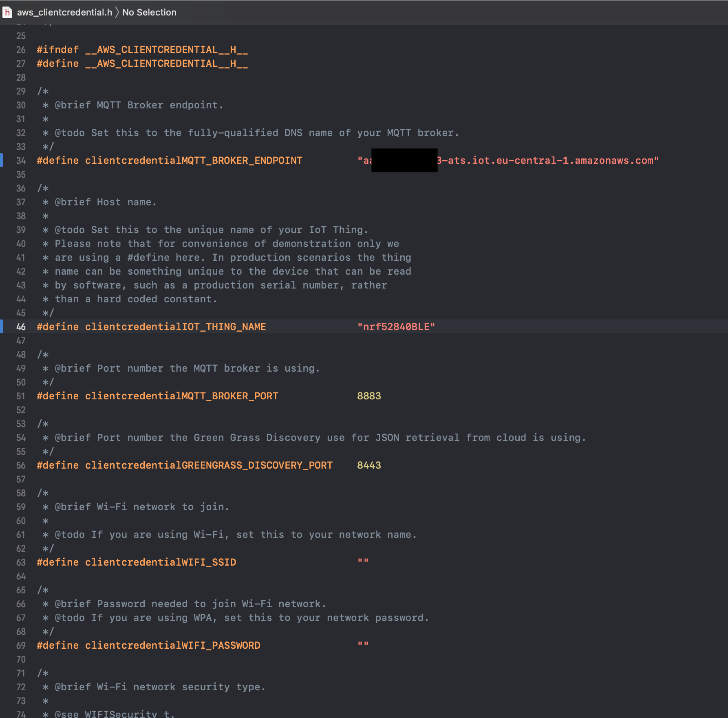Select the port value 8883
This screenshot has height=718, width=728.
369,396
